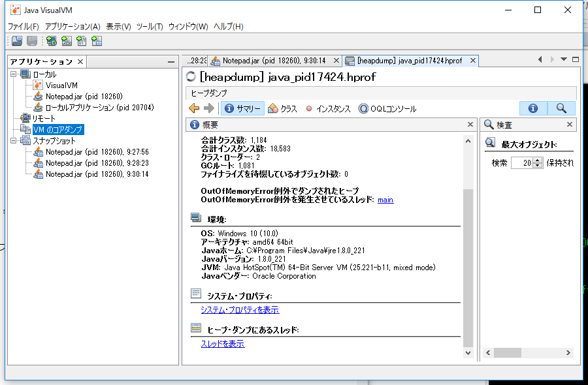The image size is (588, 385).
Task: Click summary scrollbar down arrow
Action: 468,353
